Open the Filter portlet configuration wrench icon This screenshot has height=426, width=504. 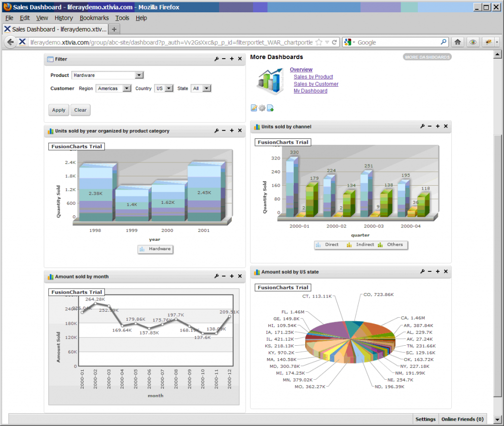[217, 59]
